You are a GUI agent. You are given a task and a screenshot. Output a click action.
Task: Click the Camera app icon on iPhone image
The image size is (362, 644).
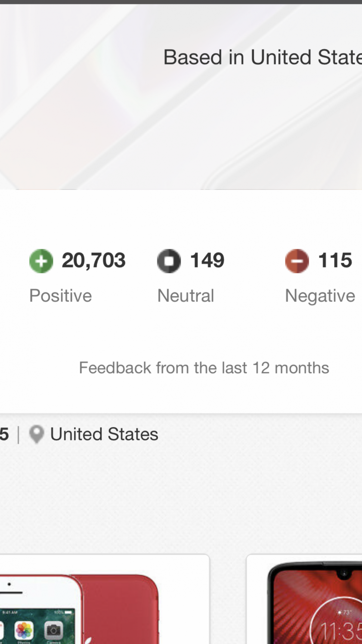pos(54,630)
